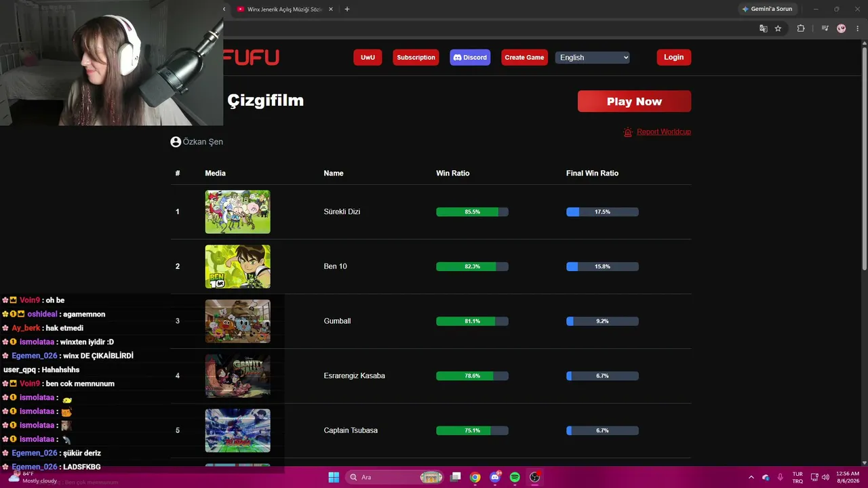Screen dimensions: 868x488
Task: Open the English language dropdown
Action: point(593,58)
